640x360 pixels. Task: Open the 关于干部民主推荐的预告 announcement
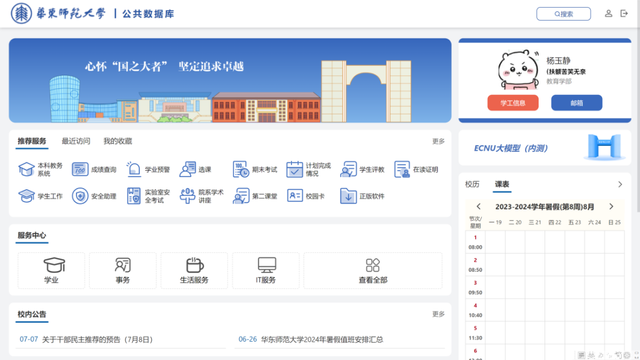click(97, 339)
